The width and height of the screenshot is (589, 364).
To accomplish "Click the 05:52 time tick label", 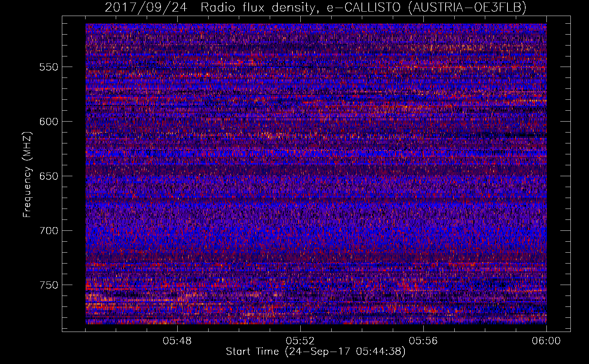I will 300,341.
